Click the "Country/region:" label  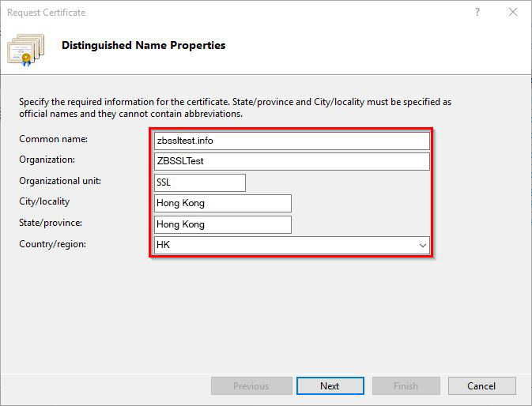(x=53, y=244)
